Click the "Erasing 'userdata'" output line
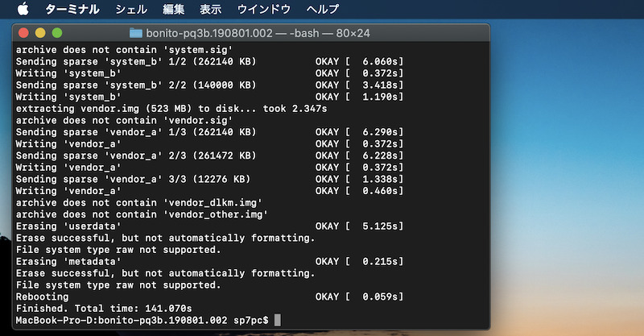644x336 pixels. click(63, 226)
